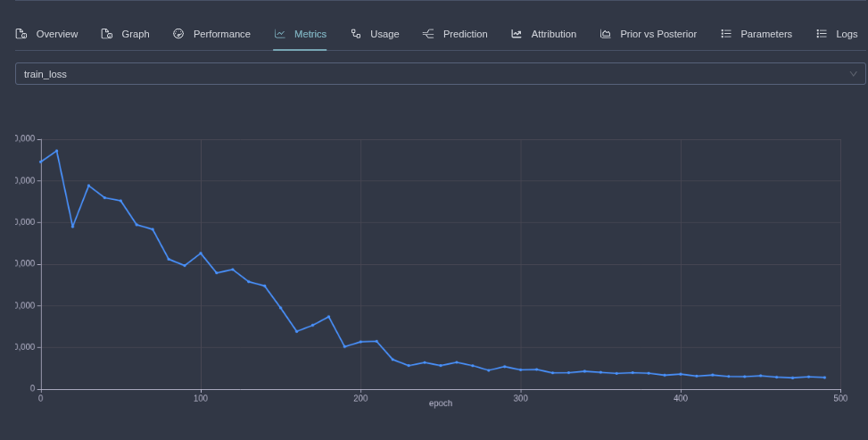The image size is (868, 440).
Task: Click the Metrics line-chart icon
Action: click(x=279, y=34)
